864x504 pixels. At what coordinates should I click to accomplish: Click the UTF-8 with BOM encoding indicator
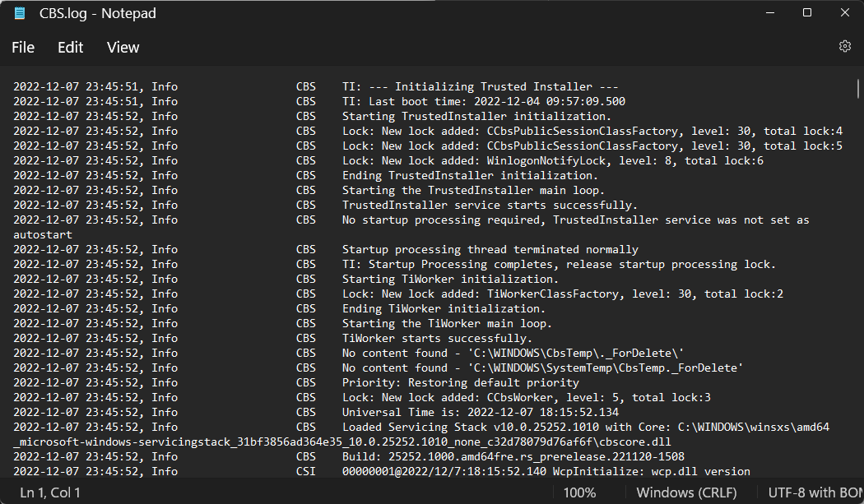815,492
